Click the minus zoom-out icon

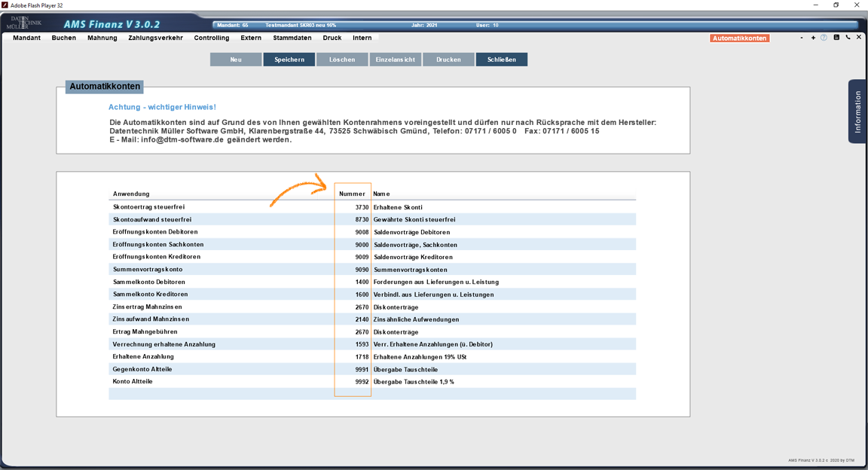coord(802,38)
